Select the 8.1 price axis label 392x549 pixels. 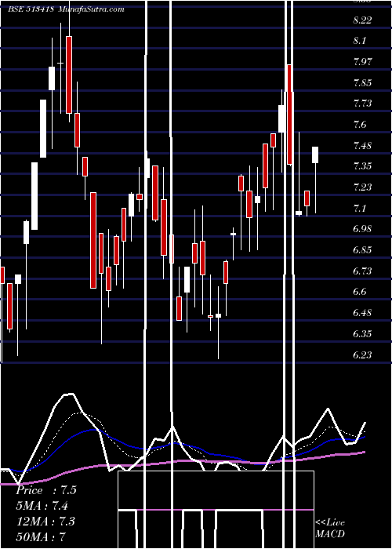click(x=359, y=41)
